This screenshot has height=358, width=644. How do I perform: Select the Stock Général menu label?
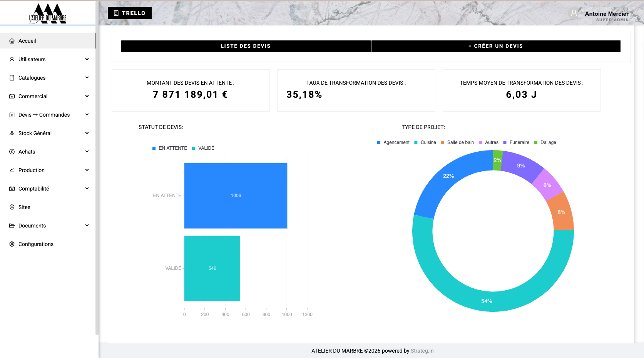(x=35, y=133)
